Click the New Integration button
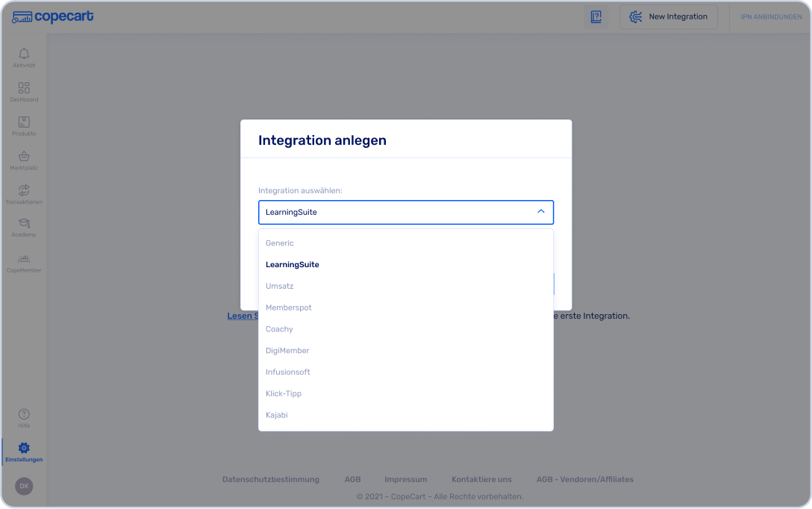The height and width of the screenshot is (509, 812). coord(669,17)
